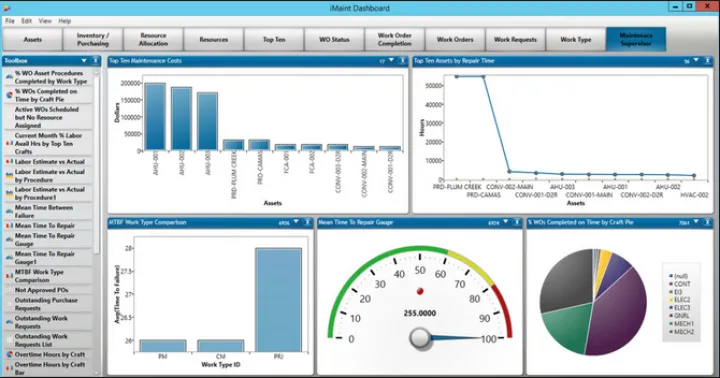Click icon of Labor Estimate vs Actual by Procedure1
This screenshot has height=378, width=720.
(x=9, y=193)
